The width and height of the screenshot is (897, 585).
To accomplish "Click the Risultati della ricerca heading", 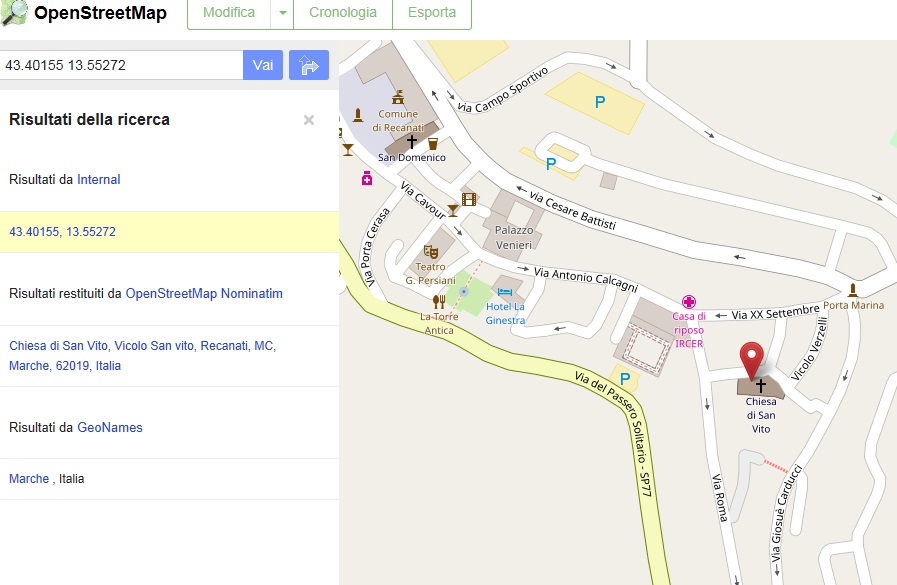I will pyautogui.click(x=89, y=120).
